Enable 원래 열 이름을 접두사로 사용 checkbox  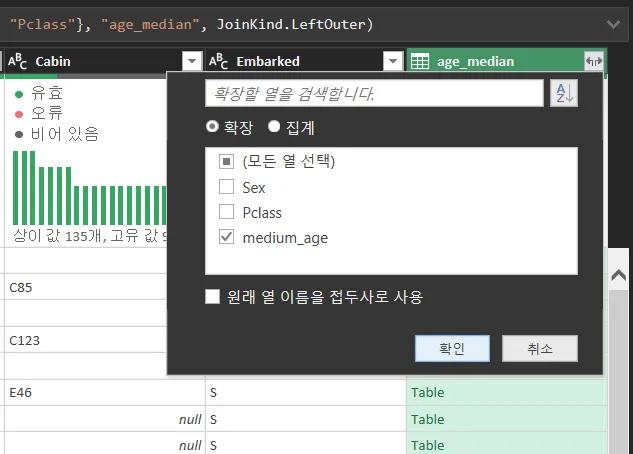click(x=212, y=296)
